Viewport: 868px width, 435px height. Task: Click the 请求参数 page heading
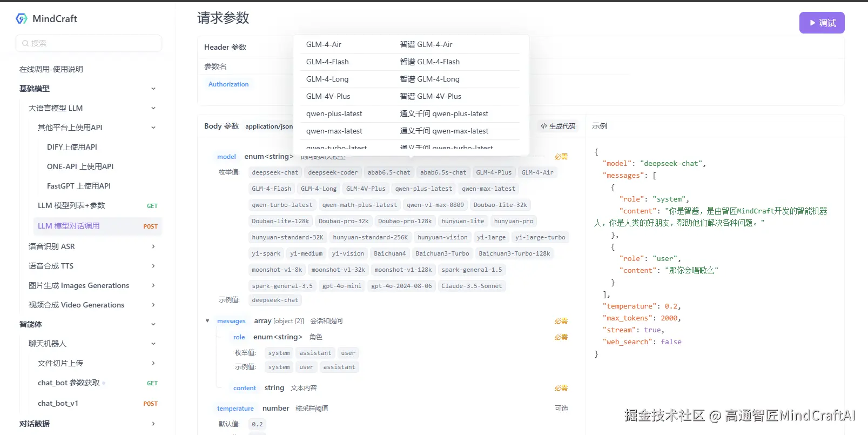click(223, 18)
